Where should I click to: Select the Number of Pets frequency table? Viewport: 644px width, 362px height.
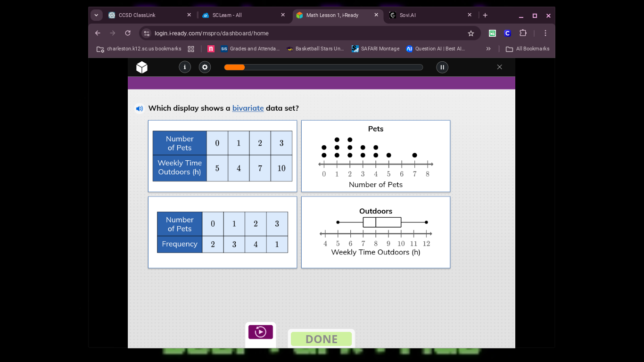point(222,232)
